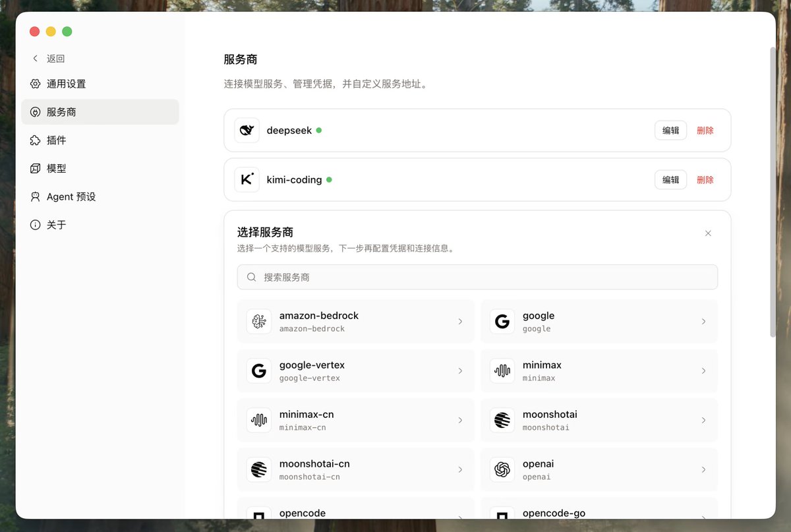Viewport: 791px width, 532px height.
Task: Open the 插件 section
Action: tap(100, 140)
